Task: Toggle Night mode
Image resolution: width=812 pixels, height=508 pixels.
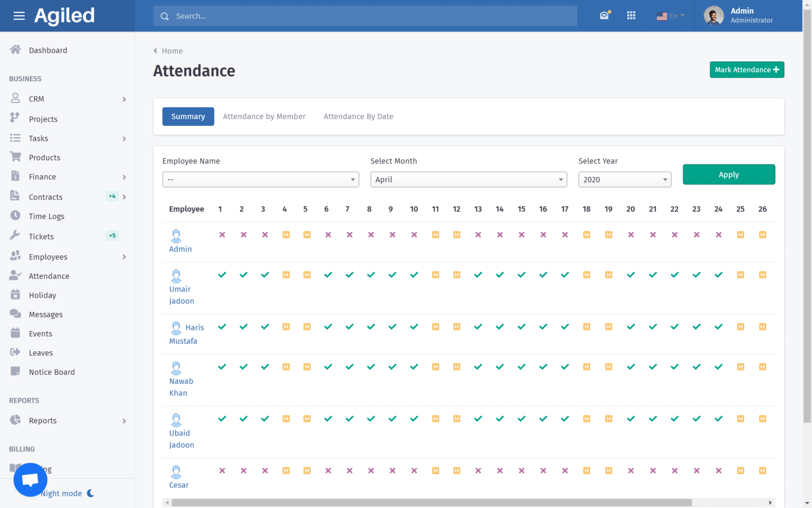Action: click(x=68, y=493)
